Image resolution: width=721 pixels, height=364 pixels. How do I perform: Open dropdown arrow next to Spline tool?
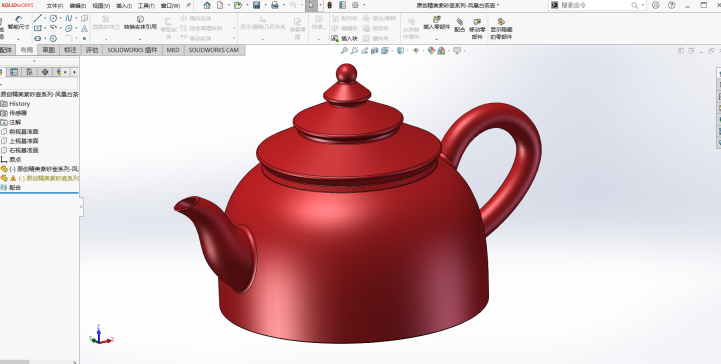[x=75, y=18]
